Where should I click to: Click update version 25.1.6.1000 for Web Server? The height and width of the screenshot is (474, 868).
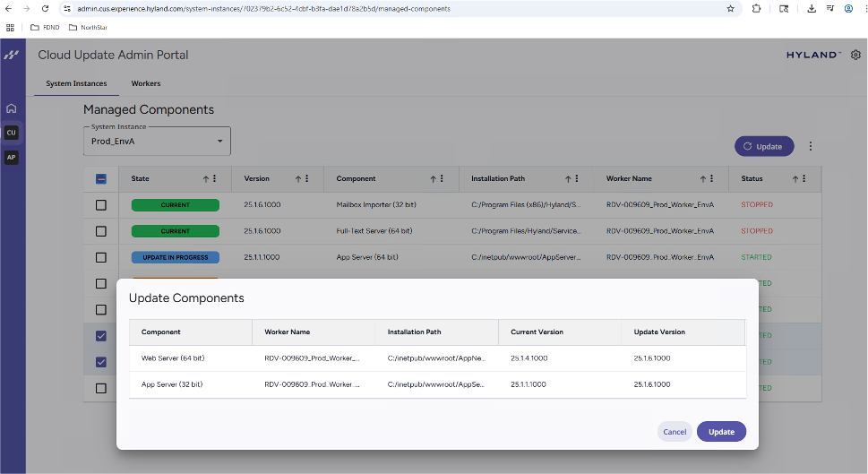(652, 358)
